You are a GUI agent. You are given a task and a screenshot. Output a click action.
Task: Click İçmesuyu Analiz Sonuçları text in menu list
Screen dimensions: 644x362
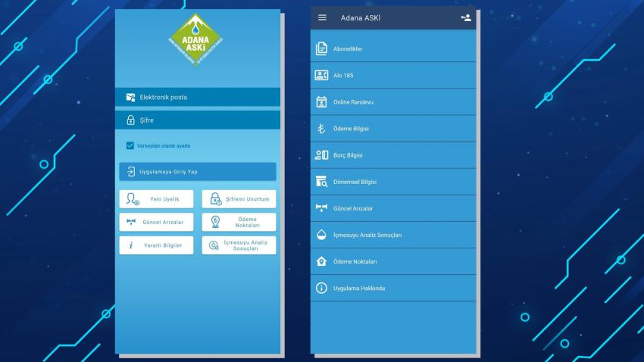pyautogui.click(x=367, y=236)
